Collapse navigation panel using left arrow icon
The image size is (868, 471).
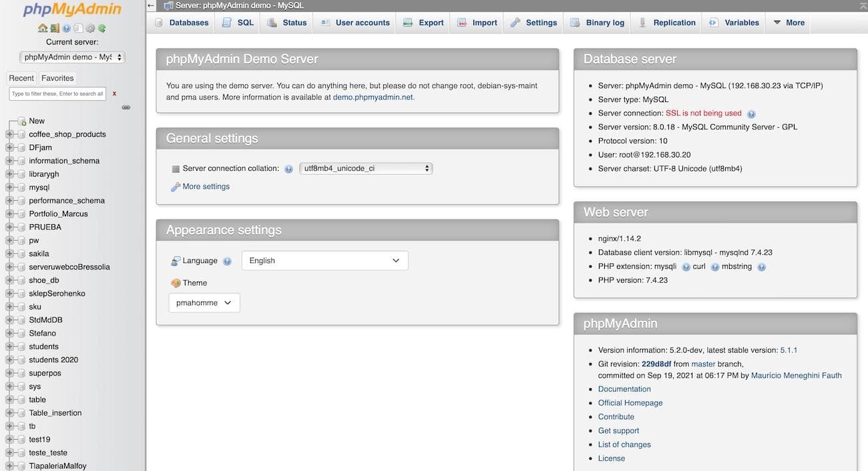coord(150,4)
